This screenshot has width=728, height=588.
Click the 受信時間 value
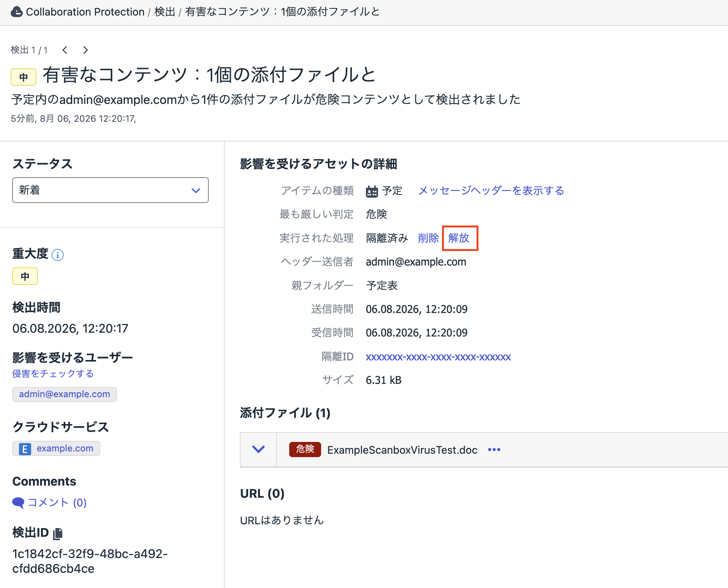(417, 333)
